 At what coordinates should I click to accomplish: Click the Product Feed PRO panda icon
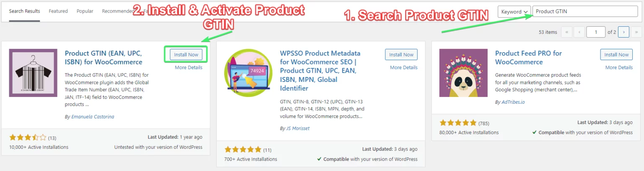click(463, 73)
